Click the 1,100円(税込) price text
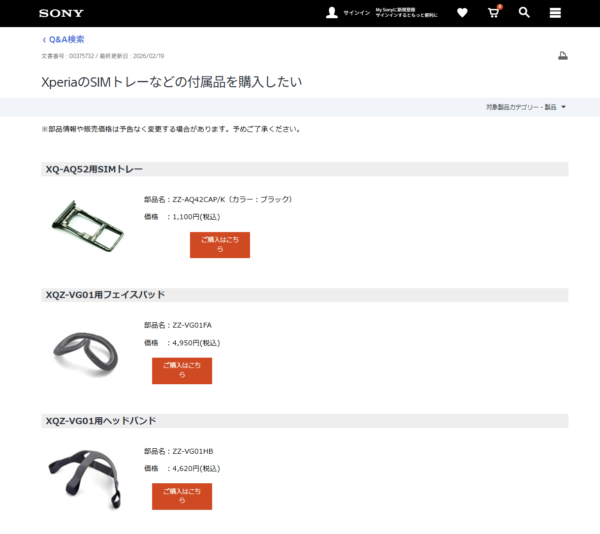The height and width of the screenshot is (534, 600). click(196, 217)
